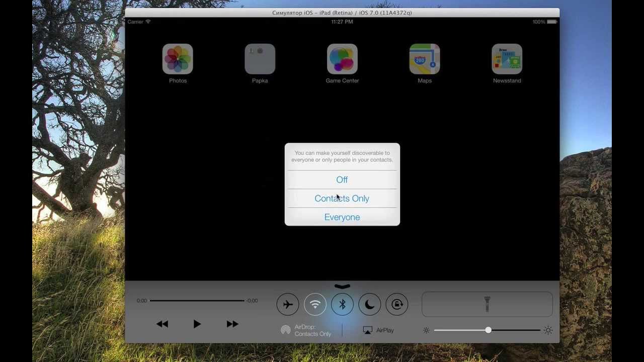Toggle Bluetooth in Control Center

342,304
